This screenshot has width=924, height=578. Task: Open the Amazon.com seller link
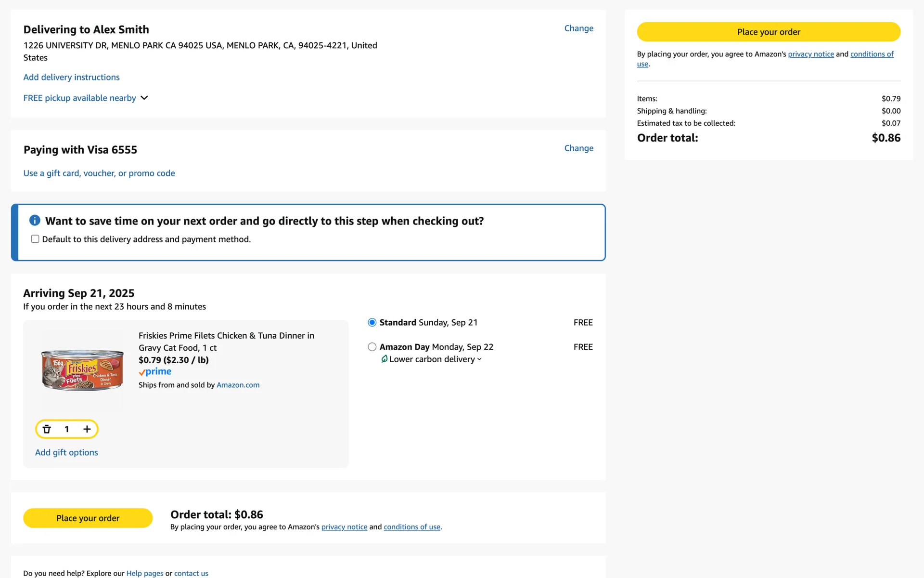(x=238, y=385)
